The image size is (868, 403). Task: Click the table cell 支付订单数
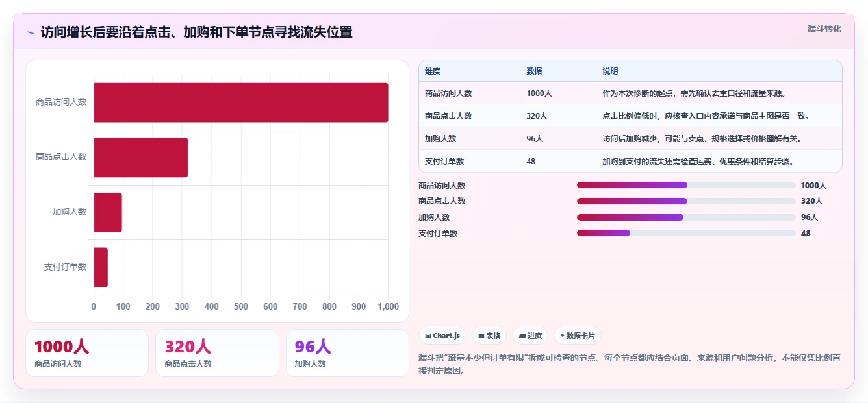(x=444, y=162)
